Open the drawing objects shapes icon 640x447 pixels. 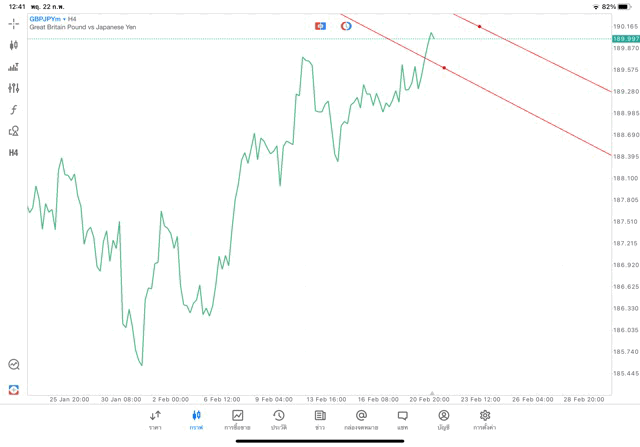click(x=13, y=130)
